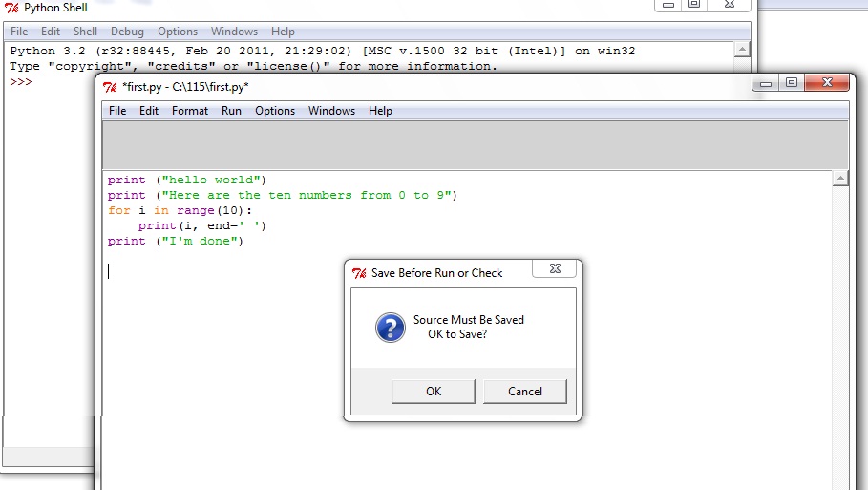
Task: Open Options menu in first.py editor
Action: click(x=275, y=111)
